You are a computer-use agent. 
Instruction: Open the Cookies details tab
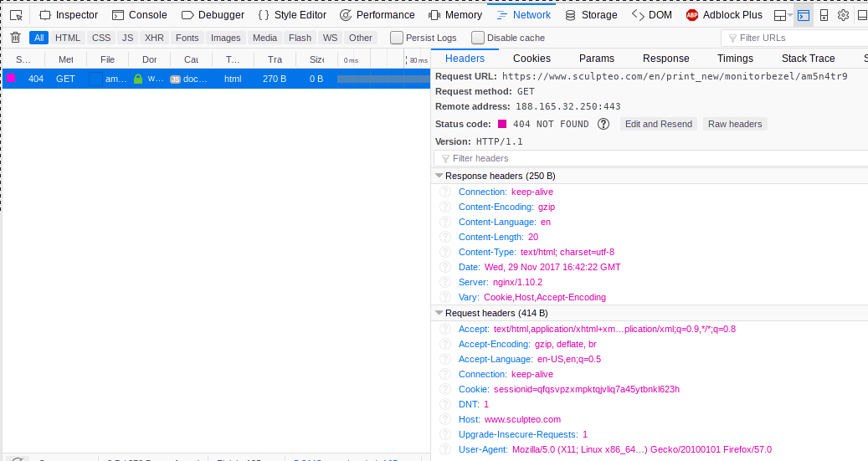[532, 58]
